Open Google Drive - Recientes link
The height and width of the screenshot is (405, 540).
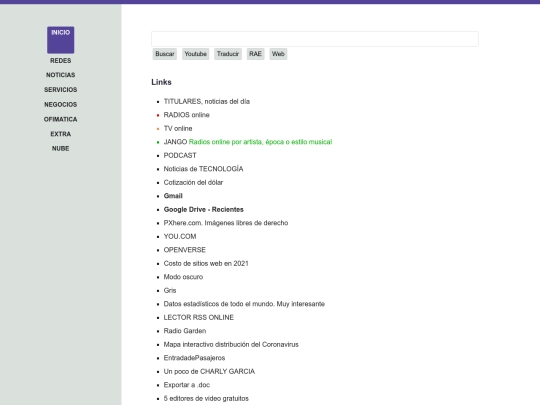click(x=204, y=210)
